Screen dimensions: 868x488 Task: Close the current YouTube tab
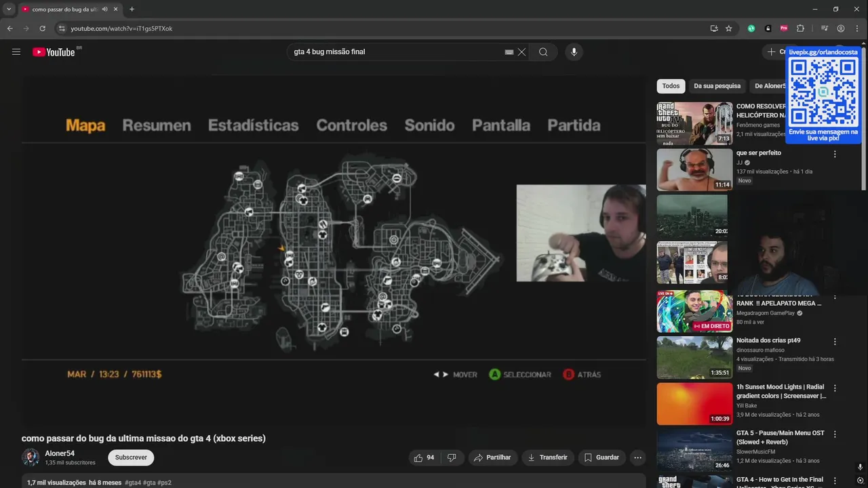[x=116, y=9]
